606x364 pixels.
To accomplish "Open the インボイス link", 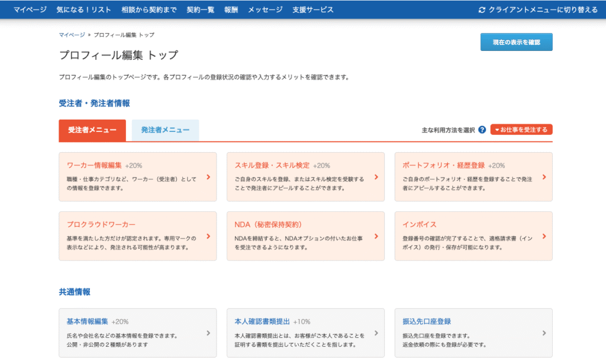I will 420,224.
